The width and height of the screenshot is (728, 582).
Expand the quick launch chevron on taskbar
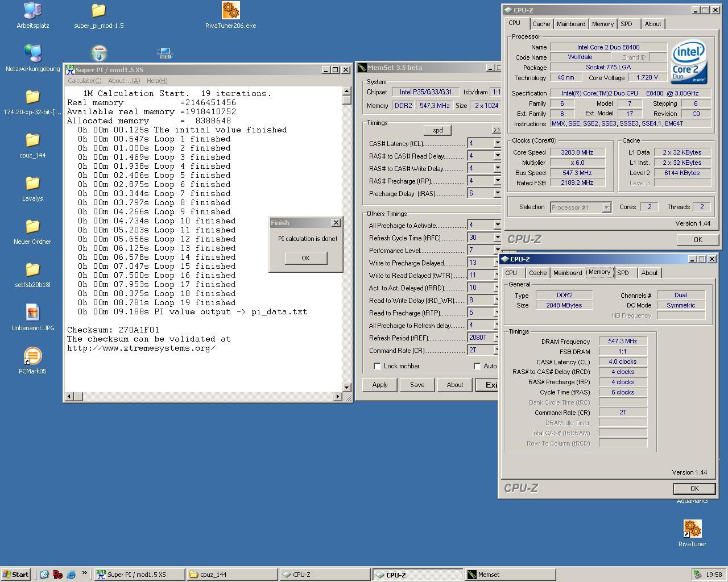pyautogui.click(x=84, y=573)
